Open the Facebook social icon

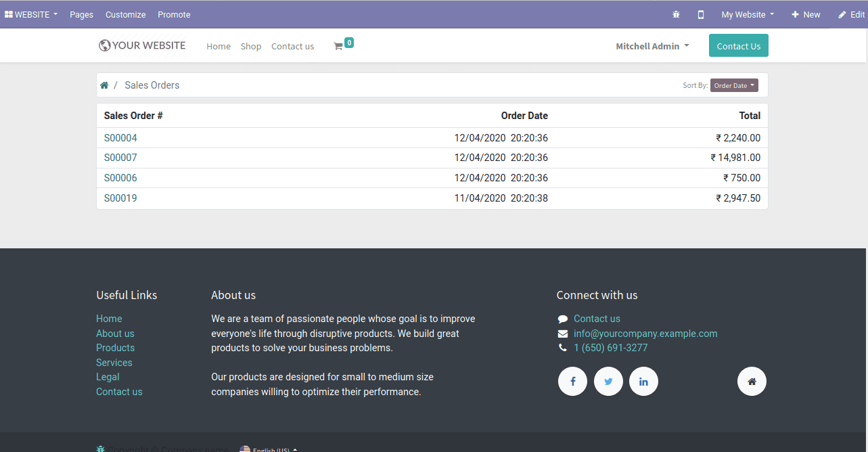pos(572,381)
